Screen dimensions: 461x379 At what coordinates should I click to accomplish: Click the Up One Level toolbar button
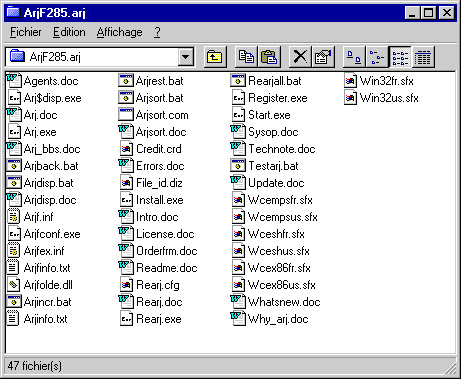point(215,57)
